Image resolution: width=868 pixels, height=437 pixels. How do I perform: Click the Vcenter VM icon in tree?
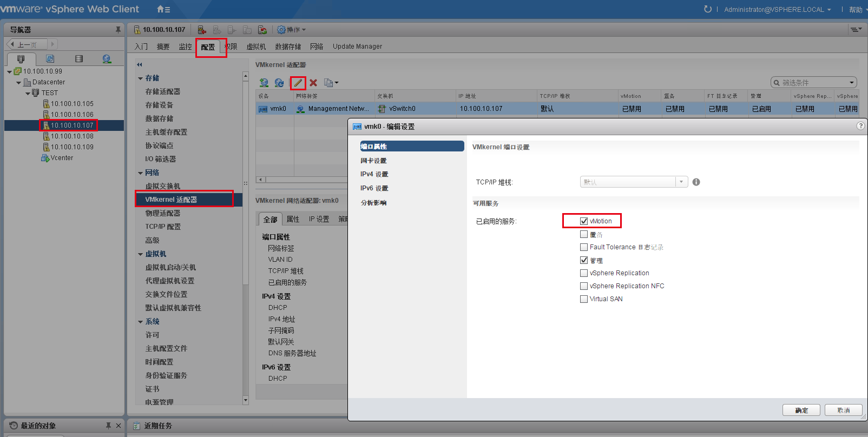(x=45, y=158)
